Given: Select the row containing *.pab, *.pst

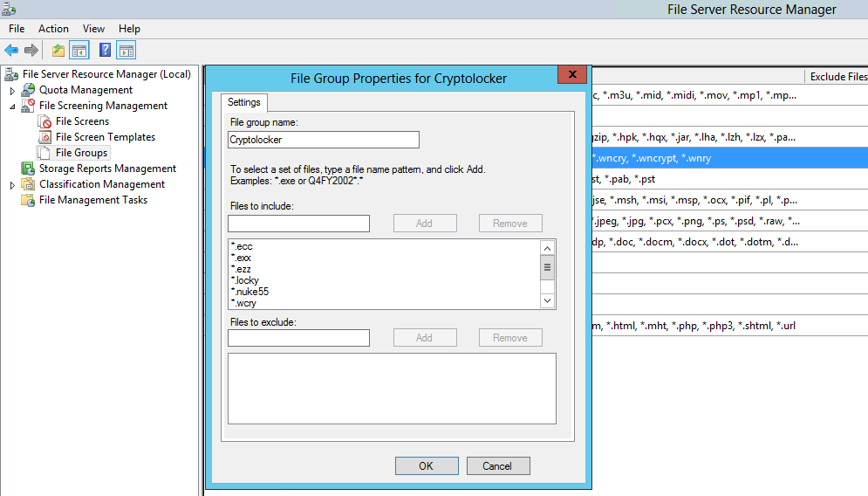Looking at the screenshot, I should pos(730,179).
